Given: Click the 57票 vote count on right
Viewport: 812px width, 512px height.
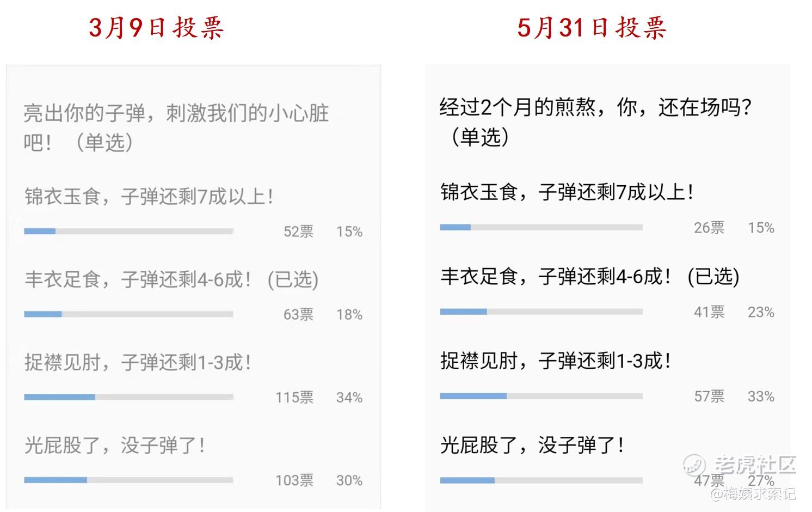Looking at the screenshot, I should (x=709, y=397).
